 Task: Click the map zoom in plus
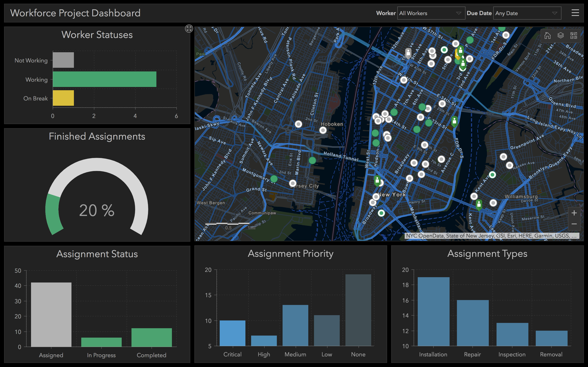[x=574, y=213]
